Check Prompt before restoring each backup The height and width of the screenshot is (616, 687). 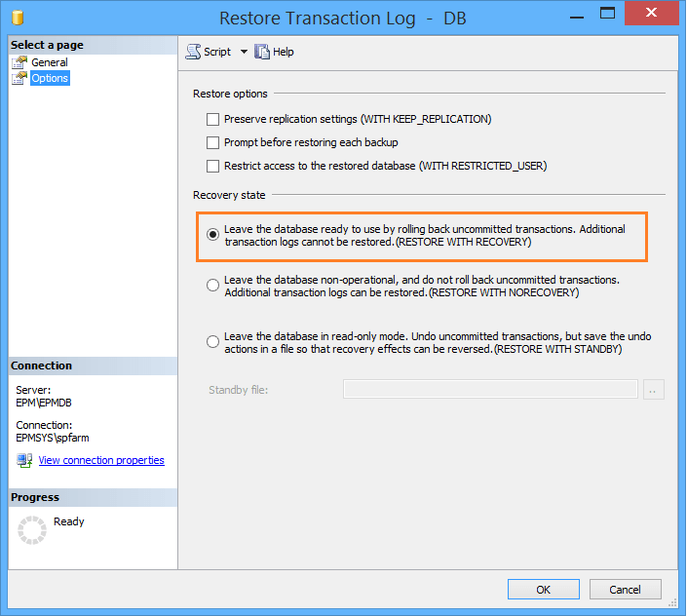[x=213, y=143]
